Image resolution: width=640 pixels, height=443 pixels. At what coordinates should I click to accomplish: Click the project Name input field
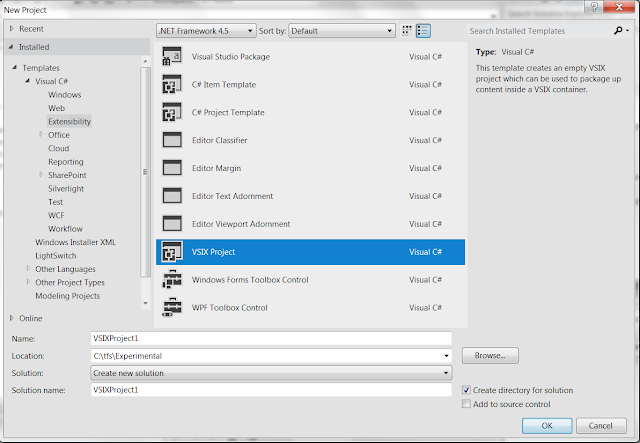coord(271,338)
